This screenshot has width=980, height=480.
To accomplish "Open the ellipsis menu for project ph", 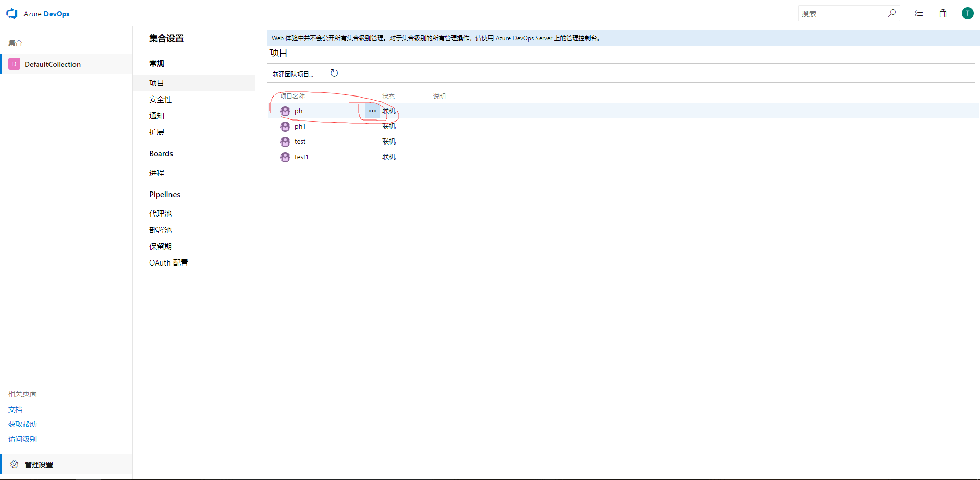I will tap(372, 111).
